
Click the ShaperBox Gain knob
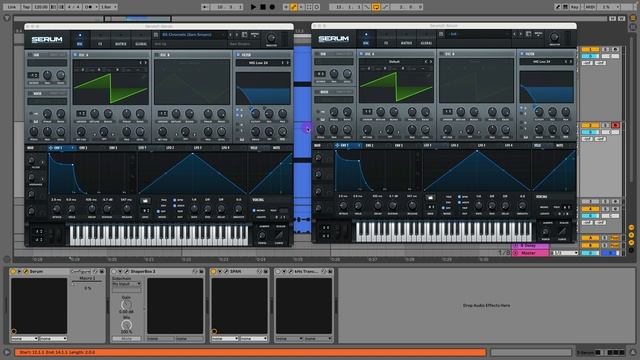tap(127, 304)
